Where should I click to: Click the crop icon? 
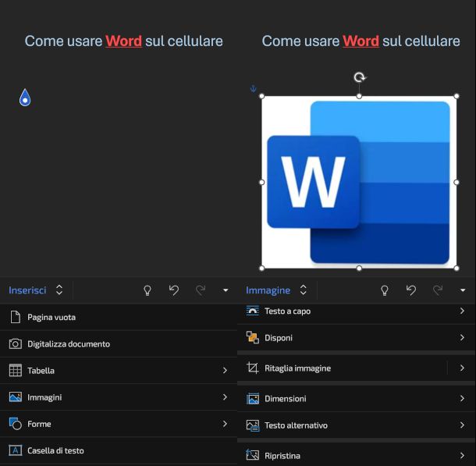pos(253,368)
